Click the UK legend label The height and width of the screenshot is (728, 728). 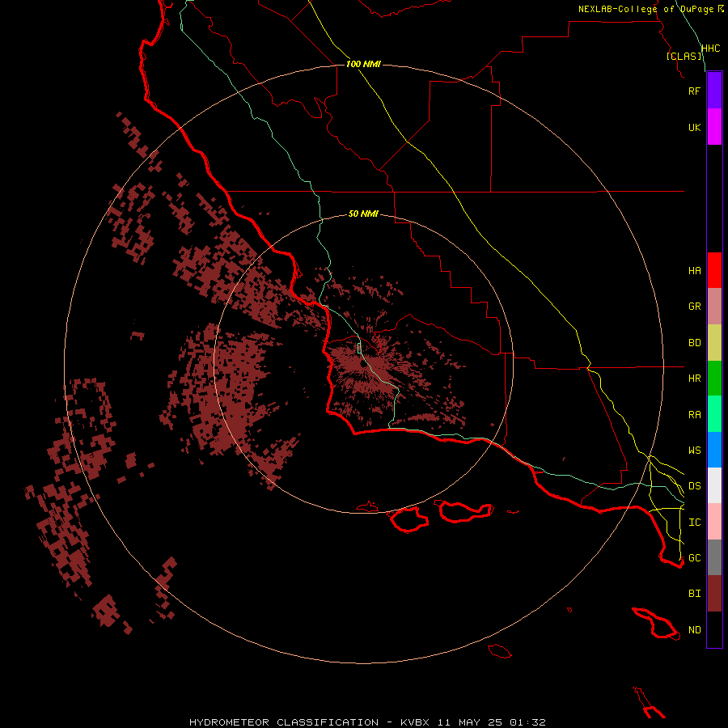[694, 127]
